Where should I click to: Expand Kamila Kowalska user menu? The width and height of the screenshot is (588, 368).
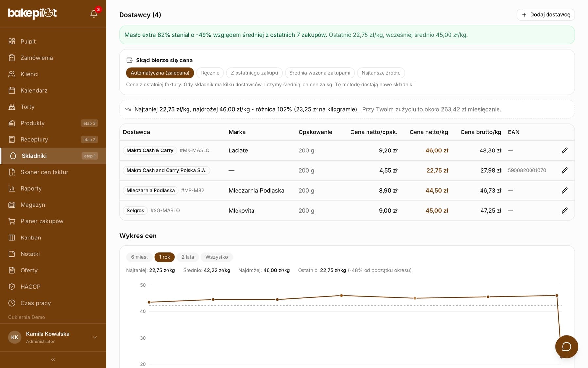pyautogui.click(x=53, y=337)
